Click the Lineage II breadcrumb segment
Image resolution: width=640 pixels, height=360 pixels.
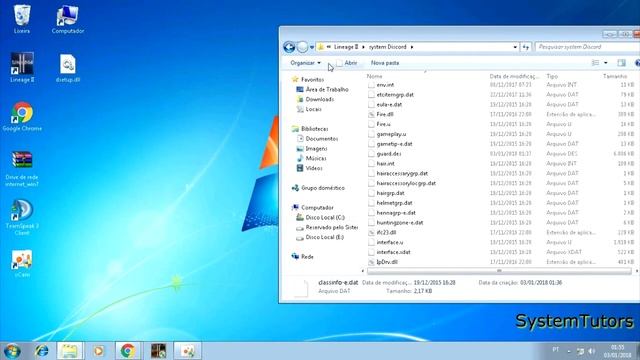tap(346, 47)
